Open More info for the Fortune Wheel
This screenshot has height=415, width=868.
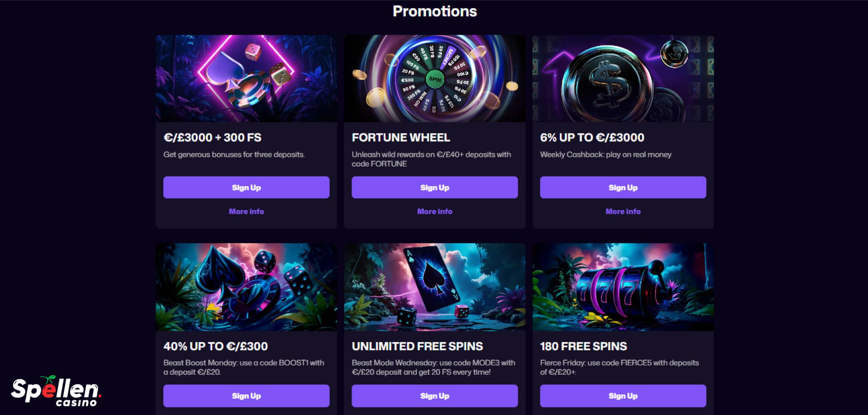435,211
